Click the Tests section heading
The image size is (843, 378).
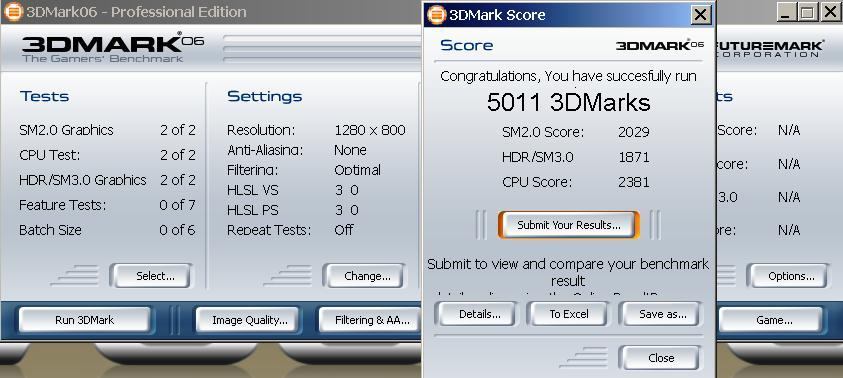point(45,96)
